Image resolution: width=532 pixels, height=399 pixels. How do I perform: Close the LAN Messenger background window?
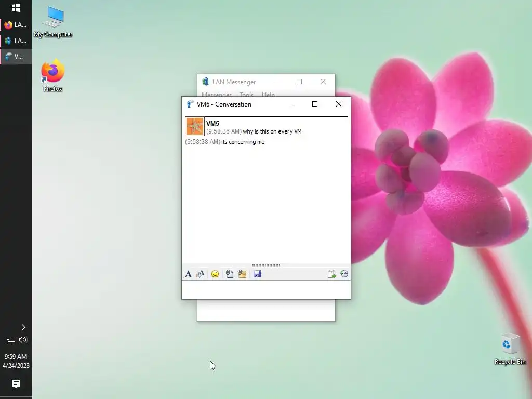pos(323,82)
